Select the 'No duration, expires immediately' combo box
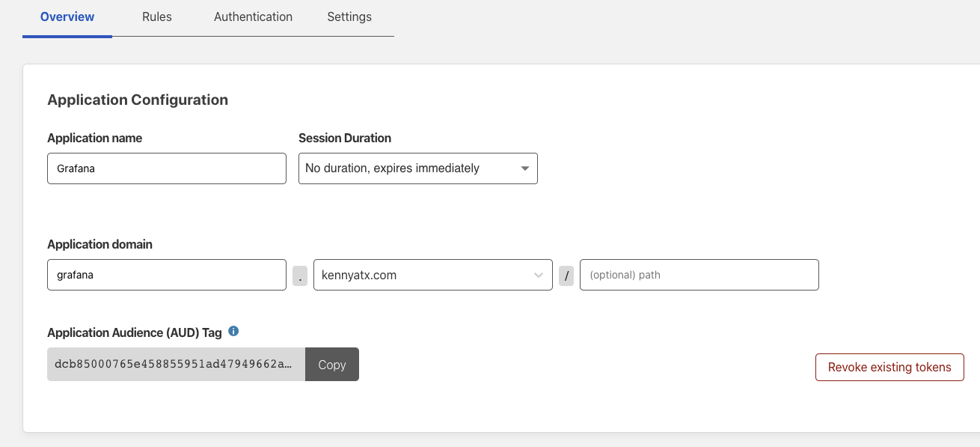Viewport: 980px width, 447px height. click(408, 168)
